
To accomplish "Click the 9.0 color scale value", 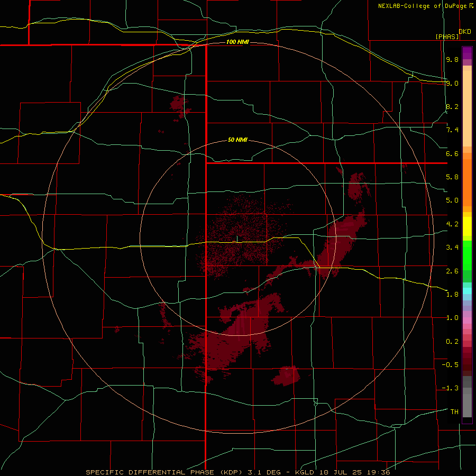I will coord(452,83).
